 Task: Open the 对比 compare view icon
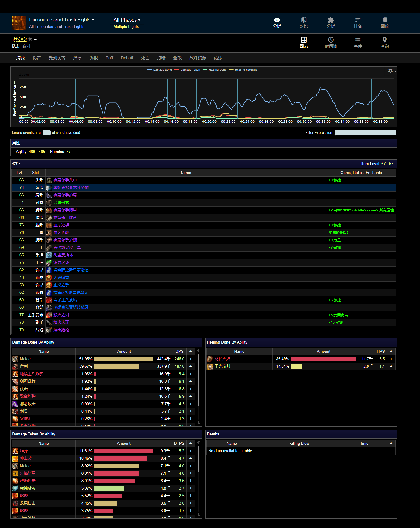[304, 23]
